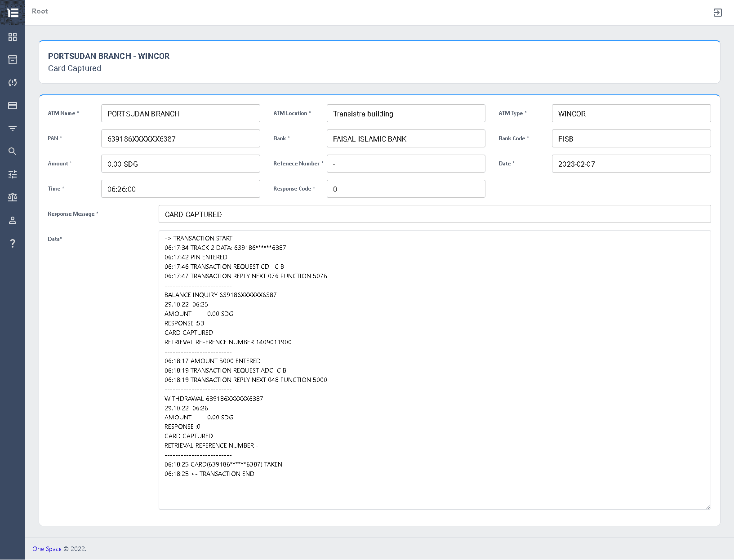
Task: Open the One Space link in footer
Action: [x=46, y=549]
